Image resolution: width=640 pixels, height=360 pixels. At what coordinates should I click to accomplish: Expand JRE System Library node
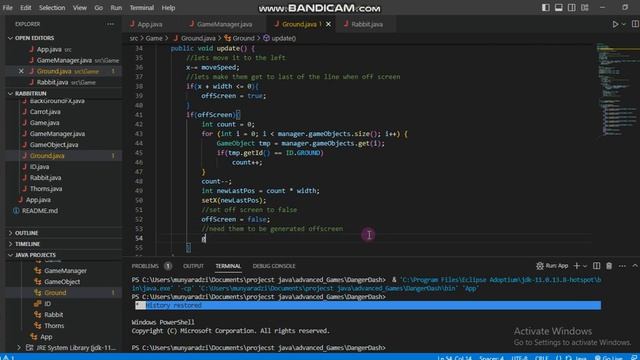(x=19, y=348)
